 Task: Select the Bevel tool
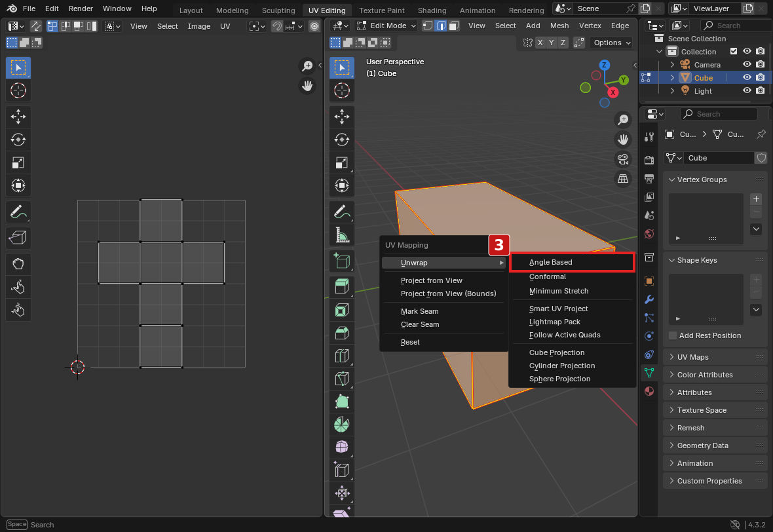(x=342, y=333)
